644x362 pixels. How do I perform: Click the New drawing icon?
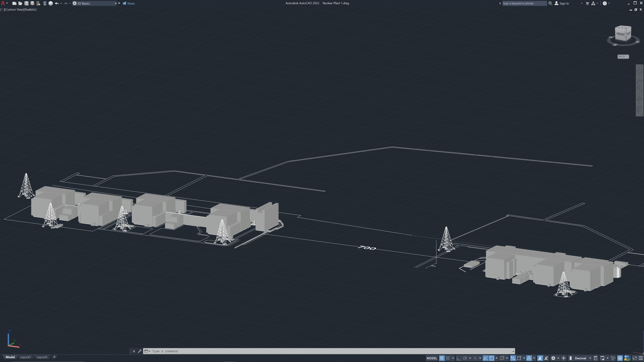point(14,3)
